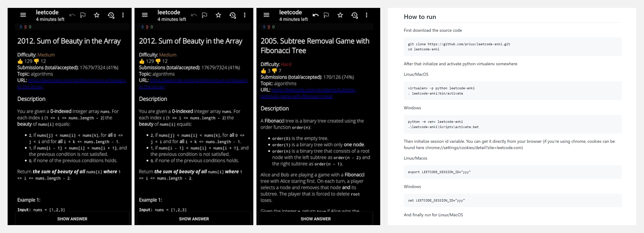Image resolution: width=644 pixels, height=233 pixels.
Task: Open reschedule clock icon in second screen
Action: [233, 16]
